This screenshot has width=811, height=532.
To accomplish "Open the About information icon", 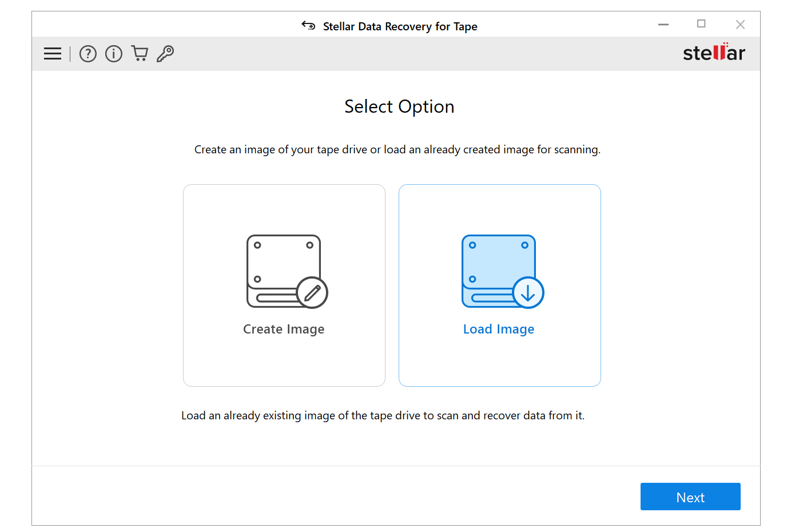I will pos(114,54).
